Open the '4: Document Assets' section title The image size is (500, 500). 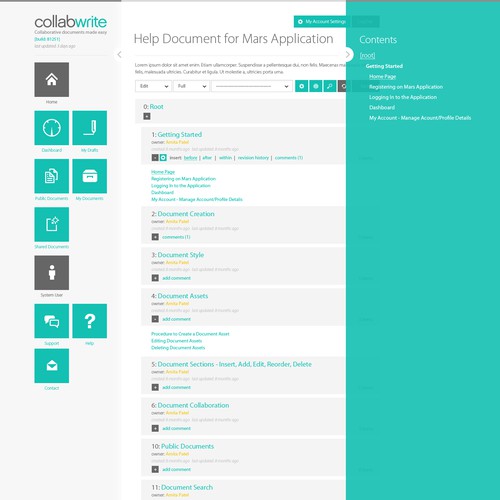click(x=180, y=296)
